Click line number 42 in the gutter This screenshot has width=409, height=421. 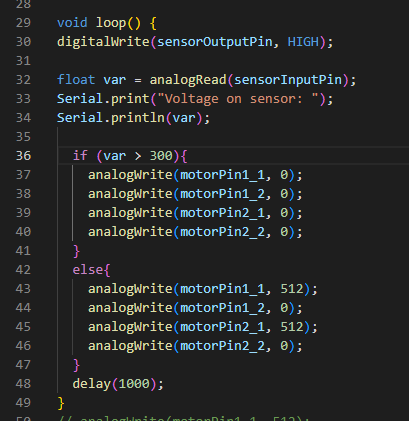[x=23, y=270]
